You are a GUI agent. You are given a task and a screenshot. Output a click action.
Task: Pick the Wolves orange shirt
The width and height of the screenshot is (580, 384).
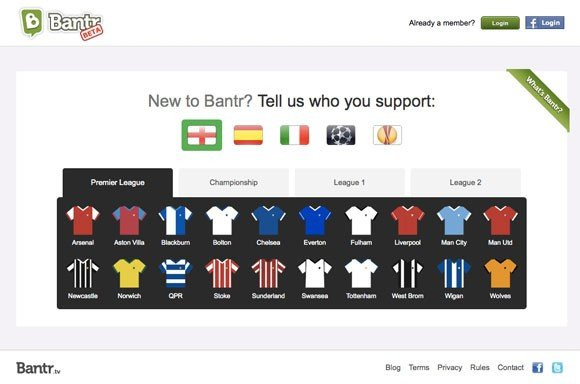pos(500,274)
